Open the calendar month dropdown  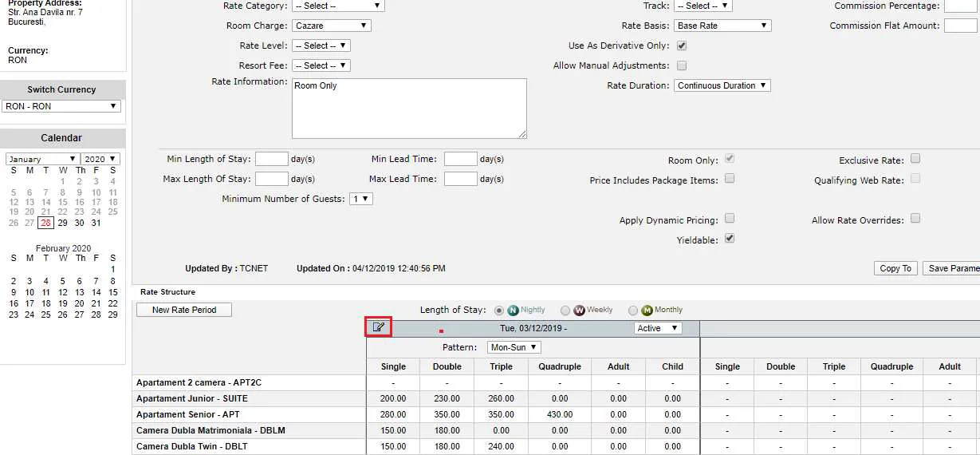click(42, 159)
